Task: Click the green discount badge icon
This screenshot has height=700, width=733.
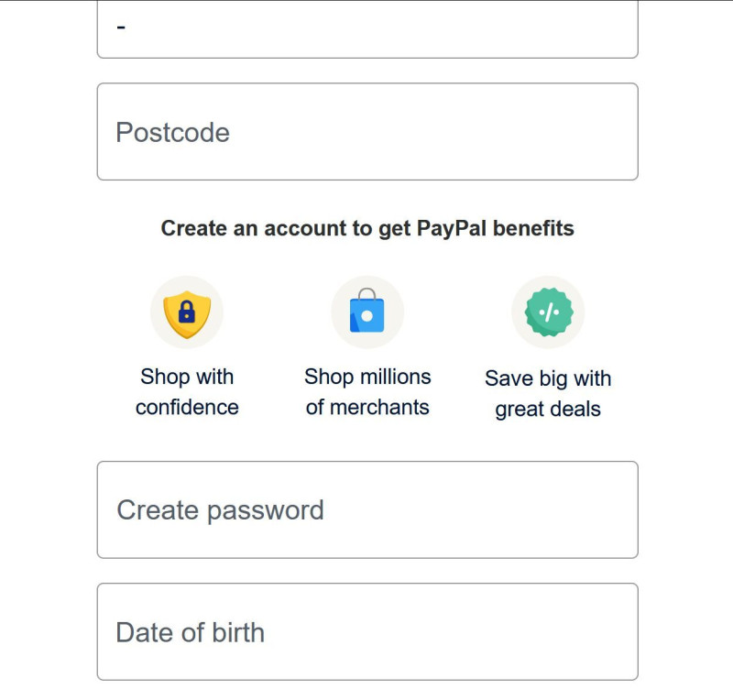Action: tap(548, 312)
